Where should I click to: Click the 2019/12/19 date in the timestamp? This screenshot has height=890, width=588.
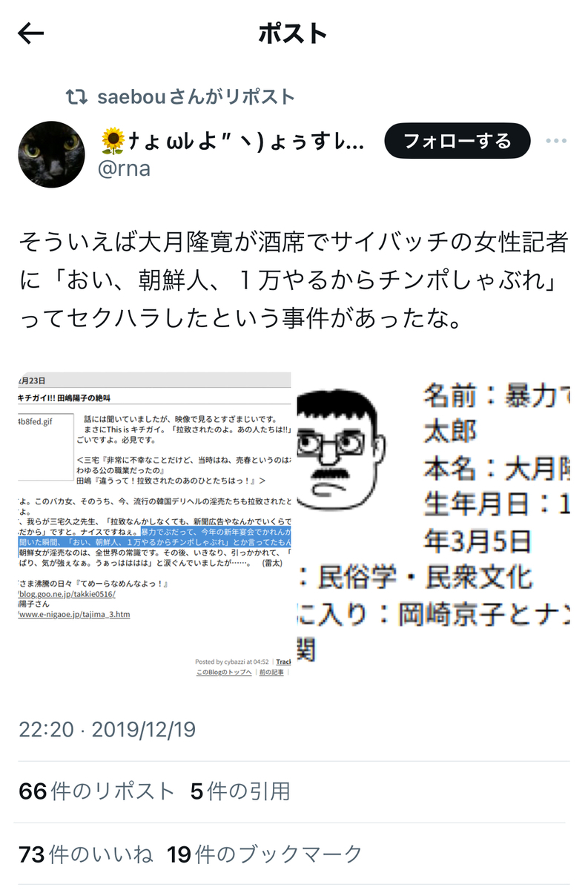[x=144, y=729]
